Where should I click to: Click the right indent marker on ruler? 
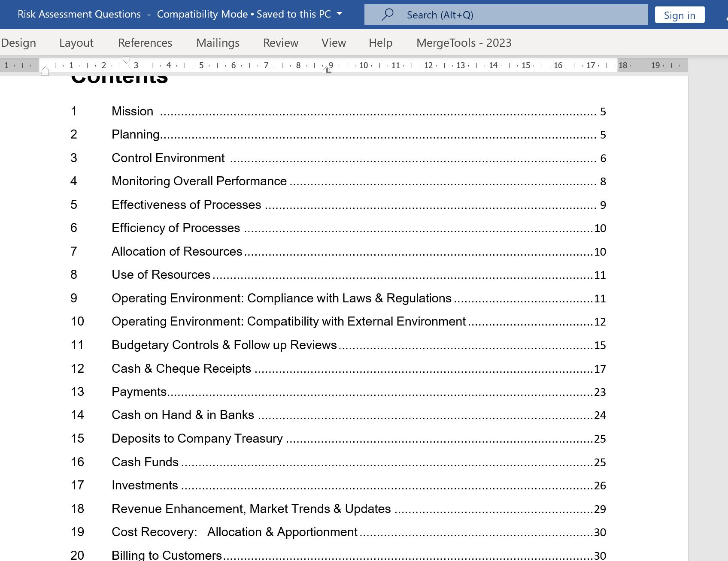pyautogui.click(x=327, y=70)
